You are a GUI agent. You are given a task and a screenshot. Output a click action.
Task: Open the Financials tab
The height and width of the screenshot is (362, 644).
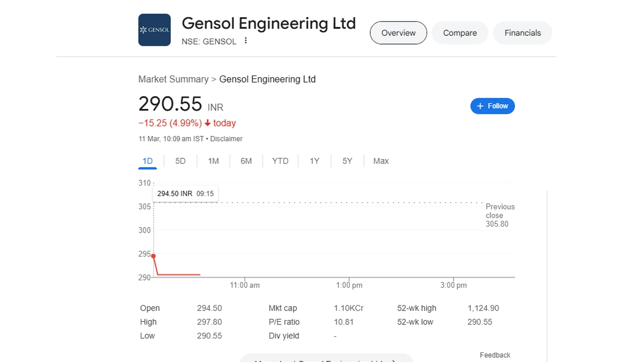tap(522, 33)
